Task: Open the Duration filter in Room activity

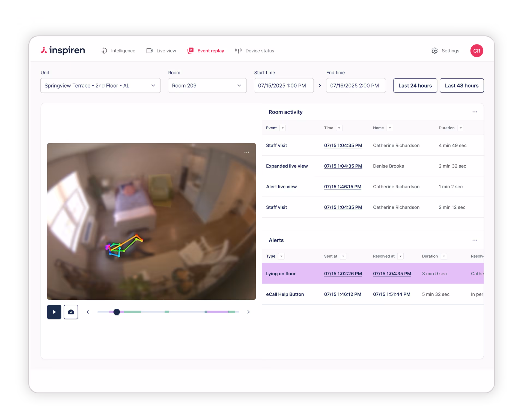Action: coord(461,128)
